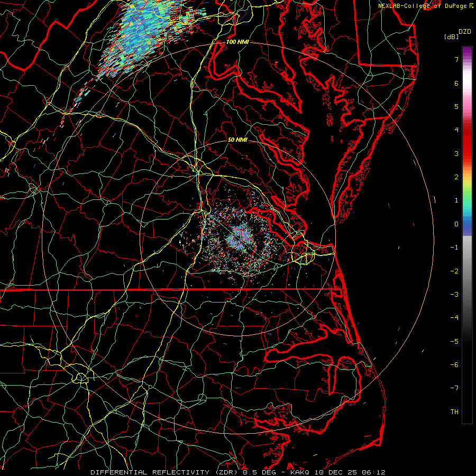Viewport: 476px width, 476px height.
Task: Click the 100 NMI range ring label
Action: pyautogui.click(x=237, y=42)
